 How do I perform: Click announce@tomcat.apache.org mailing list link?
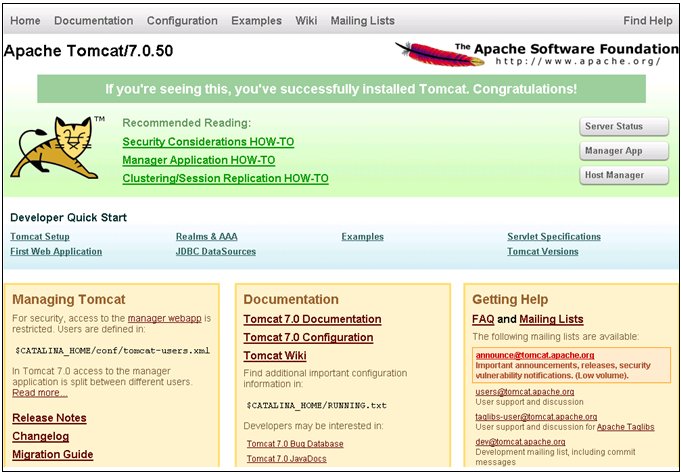tap(535, 355)
